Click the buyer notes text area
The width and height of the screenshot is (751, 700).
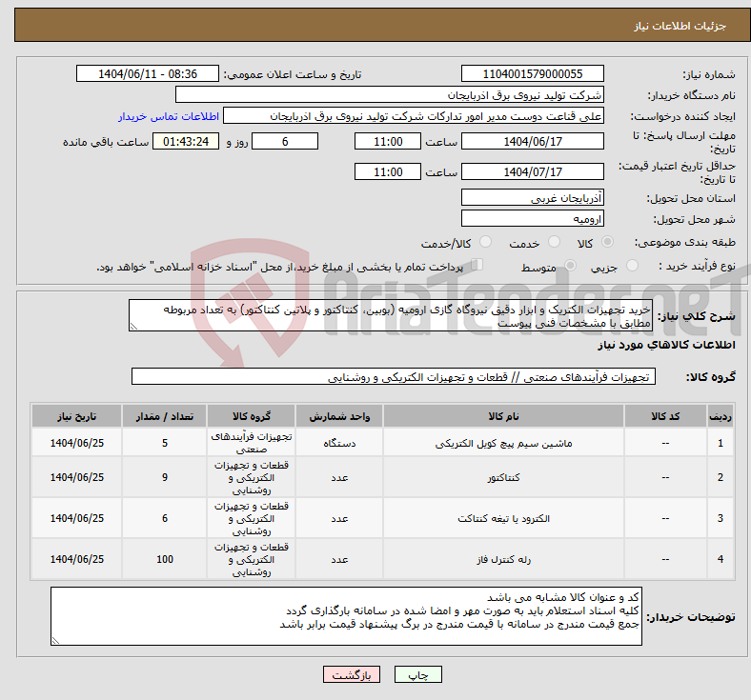(346, 616)
